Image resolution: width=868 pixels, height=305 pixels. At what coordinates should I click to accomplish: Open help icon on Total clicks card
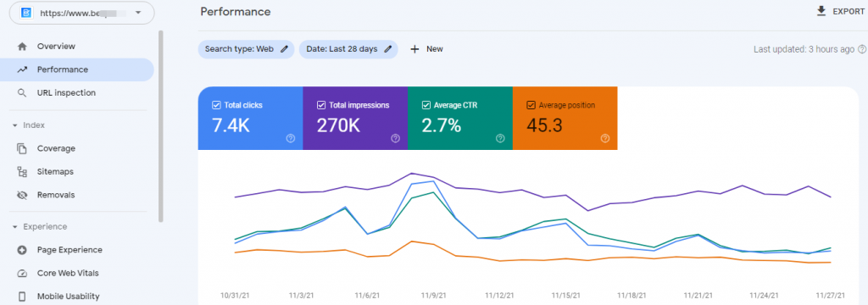click(291, 138)
